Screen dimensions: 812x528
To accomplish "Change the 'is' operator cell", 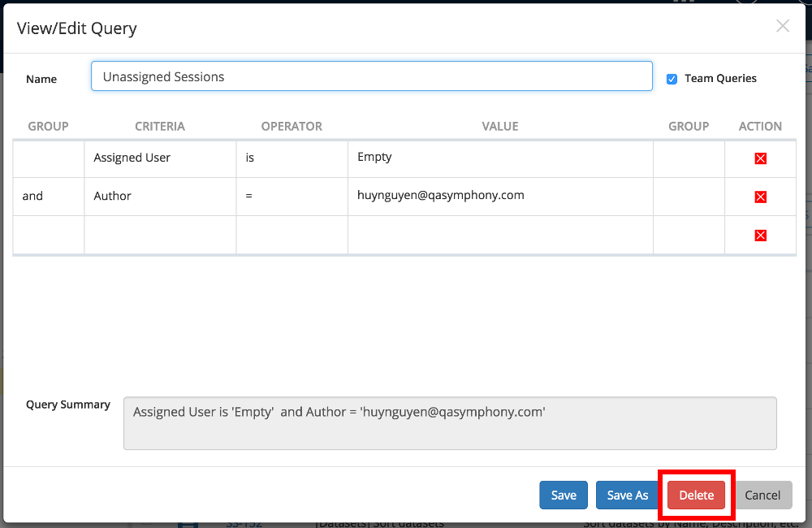I will coord(292,158).
